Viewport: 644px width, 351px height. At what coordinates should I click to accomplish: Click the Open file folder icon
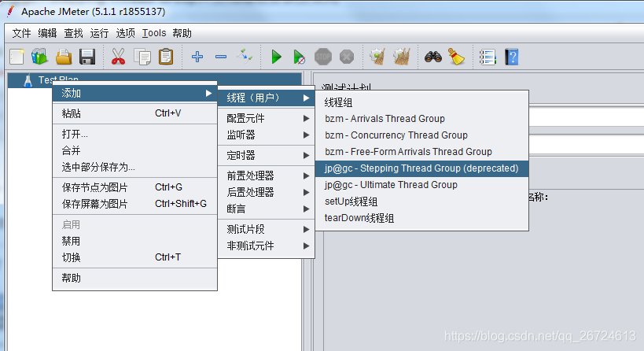coord(64,57)
